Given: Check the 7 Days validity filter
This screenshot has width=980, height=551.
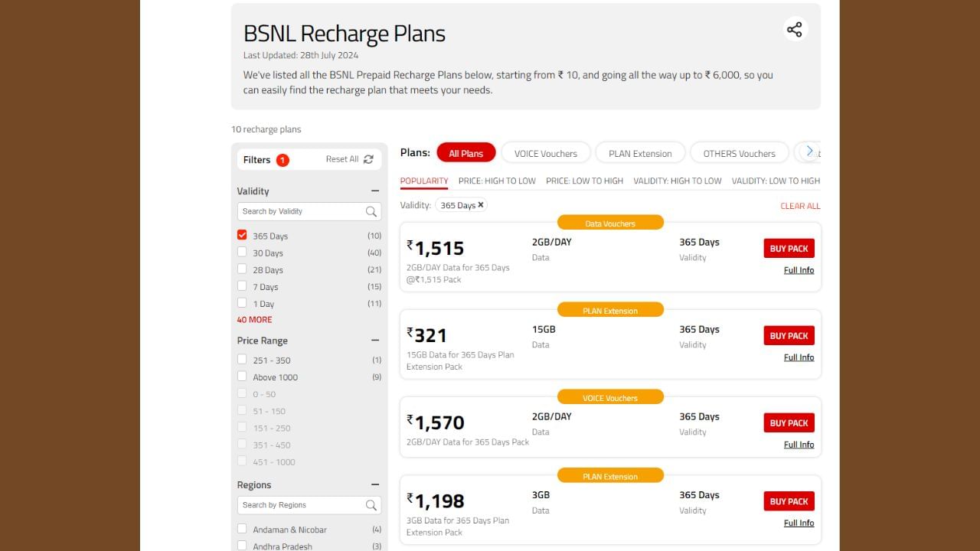Looking at the screenshot, I should (x=242, y=285).
